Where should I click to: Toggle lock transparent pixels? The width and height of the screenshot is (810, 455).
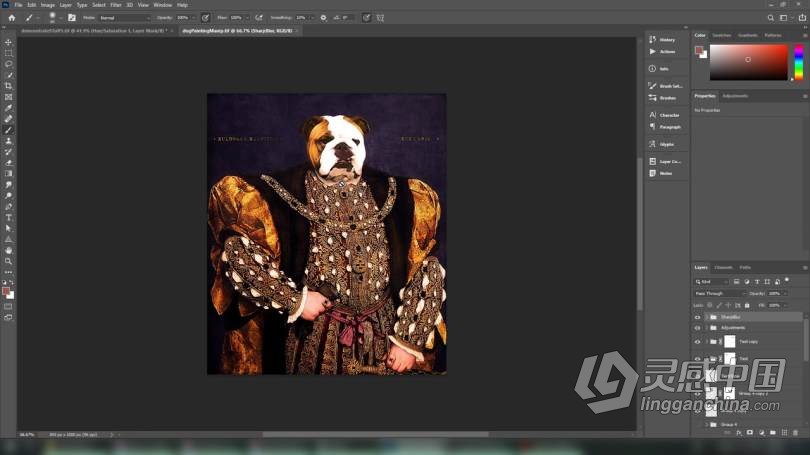click(710, 305)
